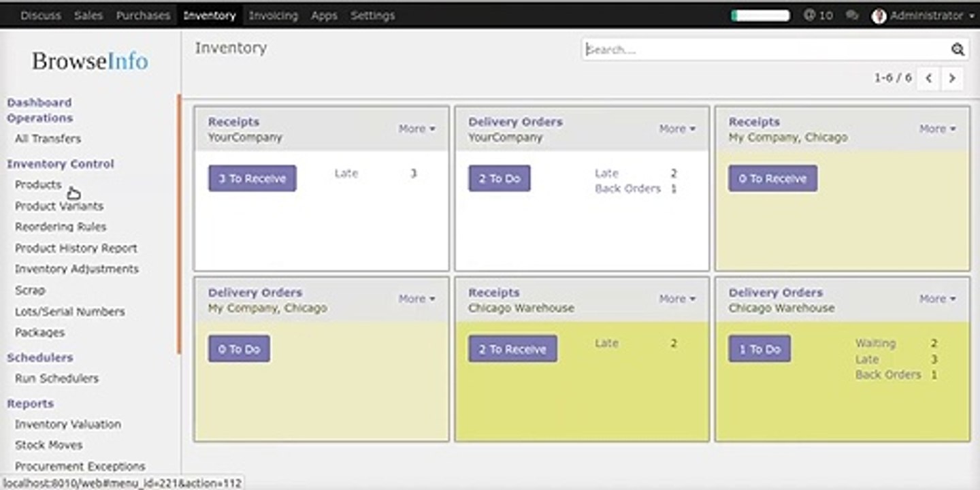This screenshot has width=980, height=490.
Task: Open Scrap in the sidebar
Action: (x=30, y=290)
